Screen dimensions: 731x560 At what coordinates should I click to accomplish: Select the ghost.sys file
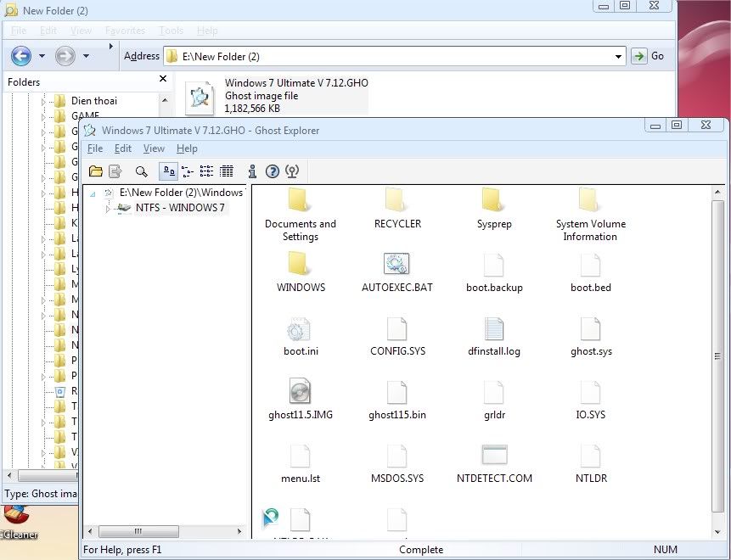click(591, 336)
